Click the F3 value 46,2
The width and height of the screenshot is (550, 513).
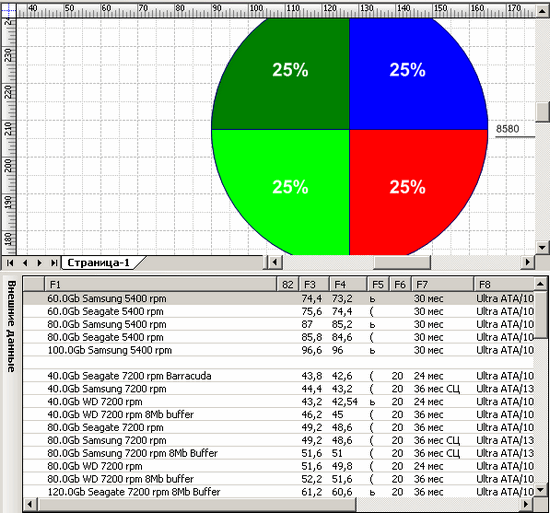[311, 414]
